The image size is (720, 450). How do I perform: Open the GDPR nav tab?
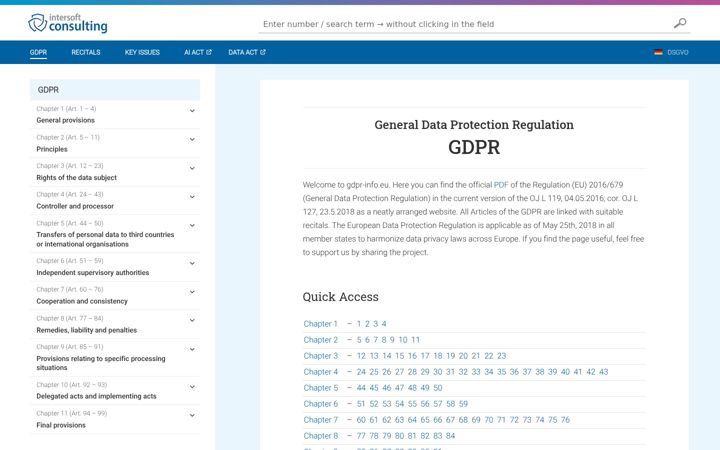pos(38,52)
